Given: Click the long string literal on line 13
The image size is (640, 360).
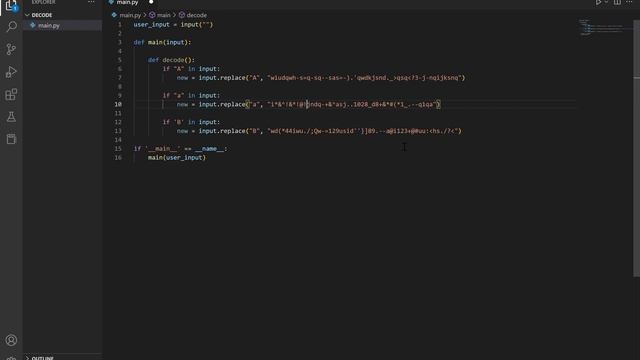Looking at the screenshot, I should click(362, 131).
